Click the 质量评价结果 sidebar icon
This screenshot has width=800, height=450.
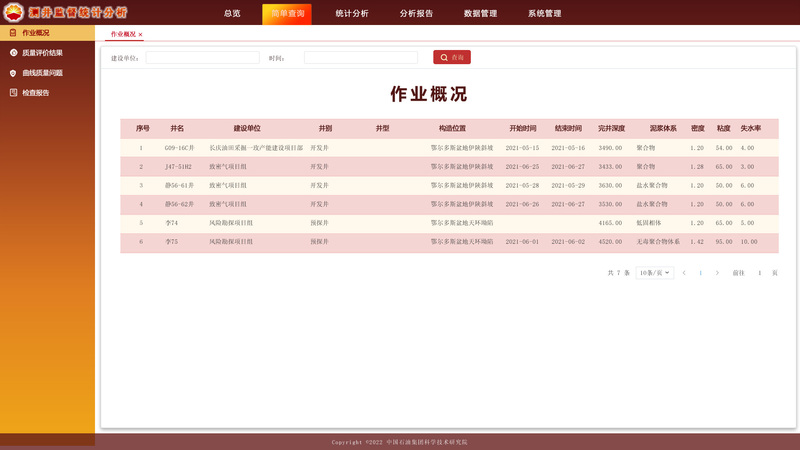pyautogui.click(x=13, y=53)
